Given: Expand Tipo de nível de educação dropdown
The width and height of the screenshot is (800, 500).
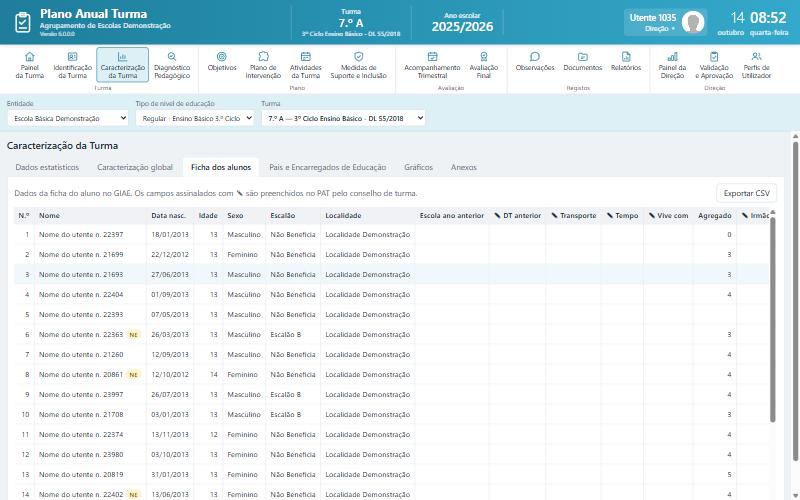Looking at the screenshot, I should coord(195,118).
